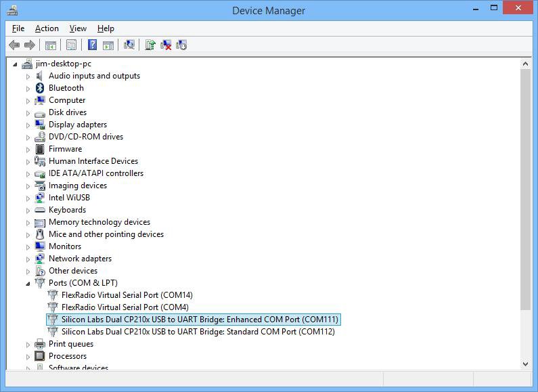Expand the Bluetooth category arrow
The height and width of the screenshot is (392, 538).
(x=28, y=89)
